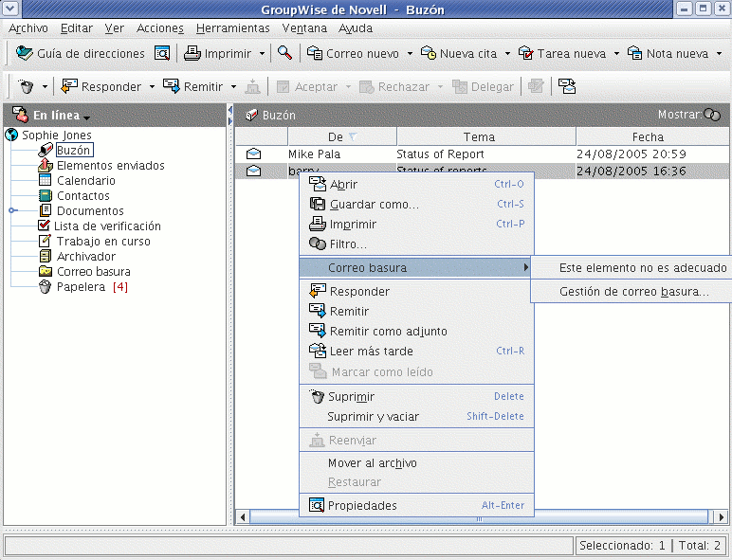The height and width of the screenshot is (560, 732).
Task: Choose Mover al archivo
Action: [x=416, y=463]
